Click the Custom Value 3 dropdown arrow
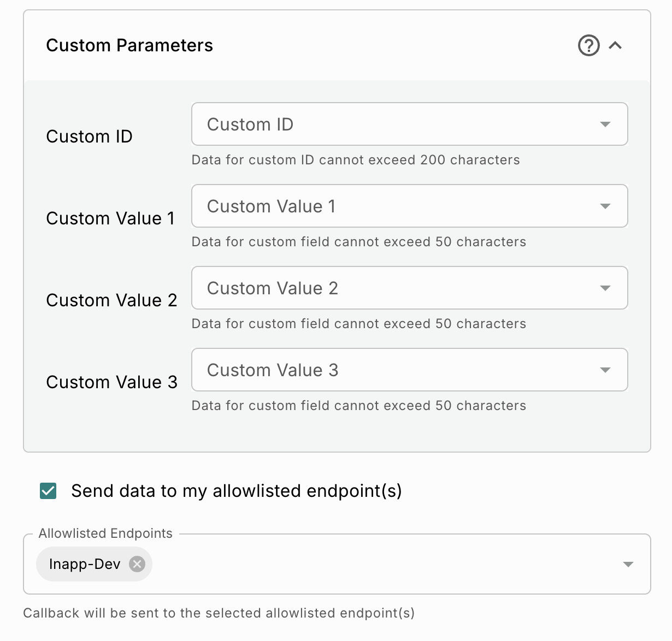Image resolution: width=672 pixels, height=641 pixels. click(x=605, y=370)
